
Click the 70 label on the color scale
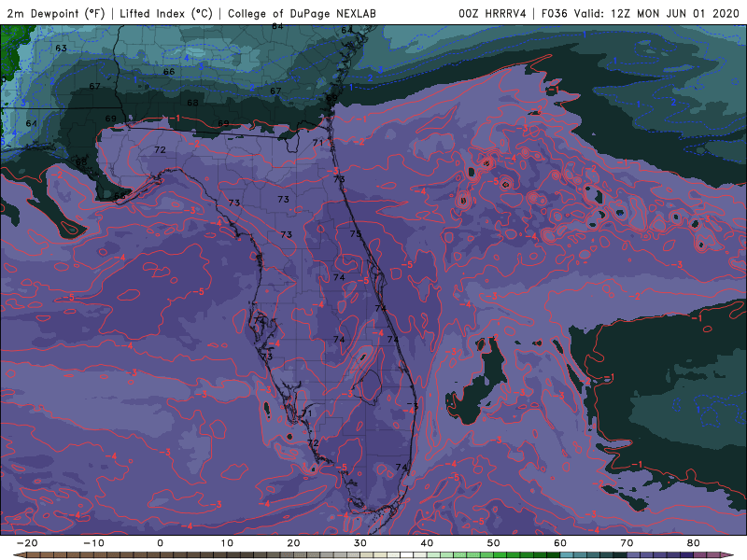pyautogui.click(x=627, y=543)
